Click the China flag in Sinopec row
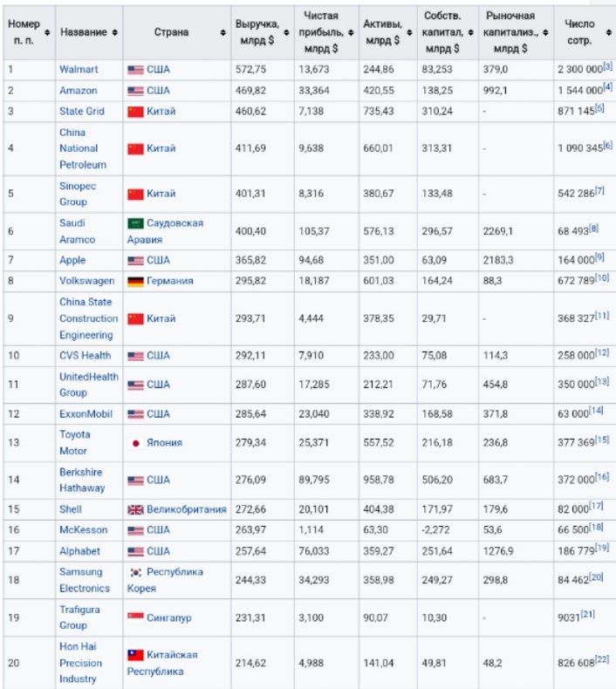Image resolution: width=616 pixels, height=689 pixels. (135, 194)
